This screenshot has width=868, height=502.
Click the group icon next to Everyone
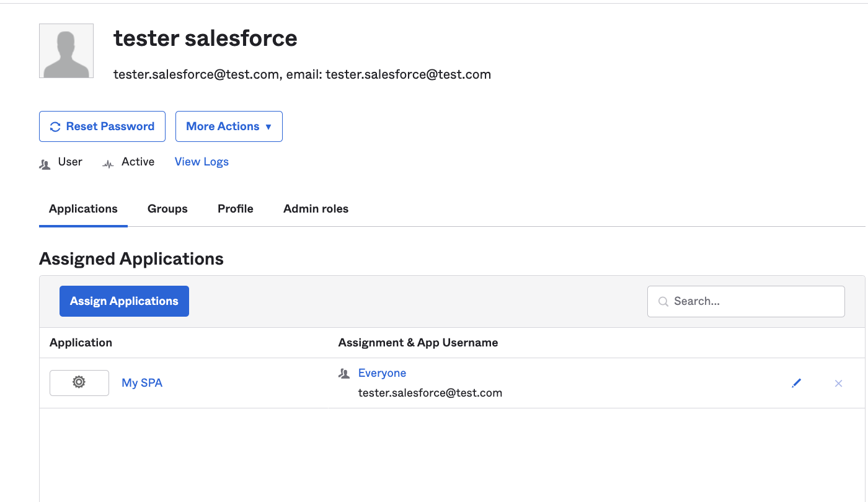coord(344,374)
